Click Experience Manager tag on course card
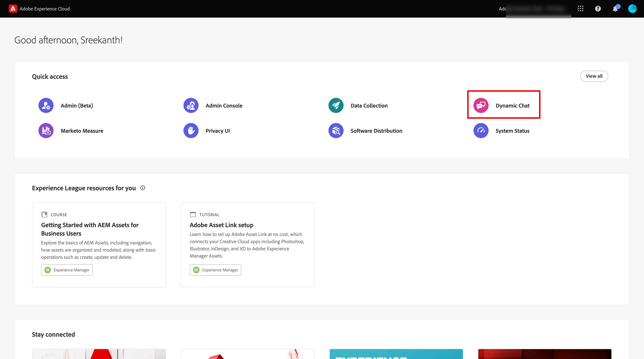The height and width of the screenshot is (359, 644). [x=67, y=270]
